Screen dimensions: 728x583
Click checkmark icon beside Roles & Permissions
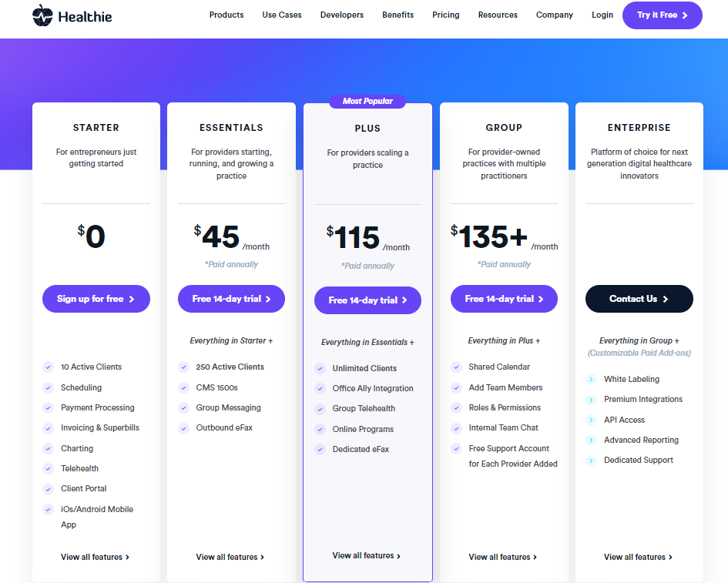(x=456, y=408)
